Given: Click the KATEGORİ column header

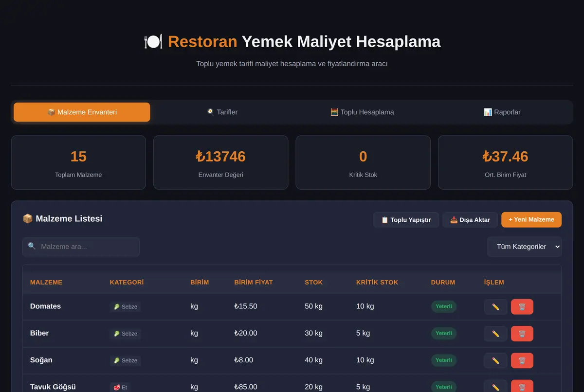Looking at the screenshot, I should click(x=127, y=282).
